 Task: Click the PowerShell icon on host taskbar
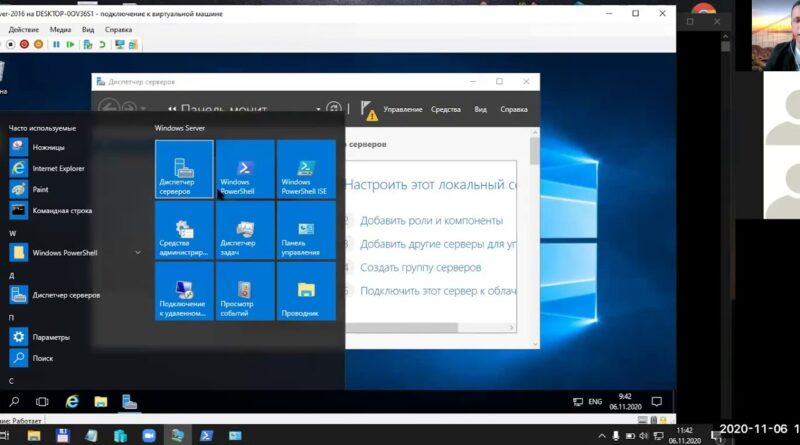(x=206, y=436)
